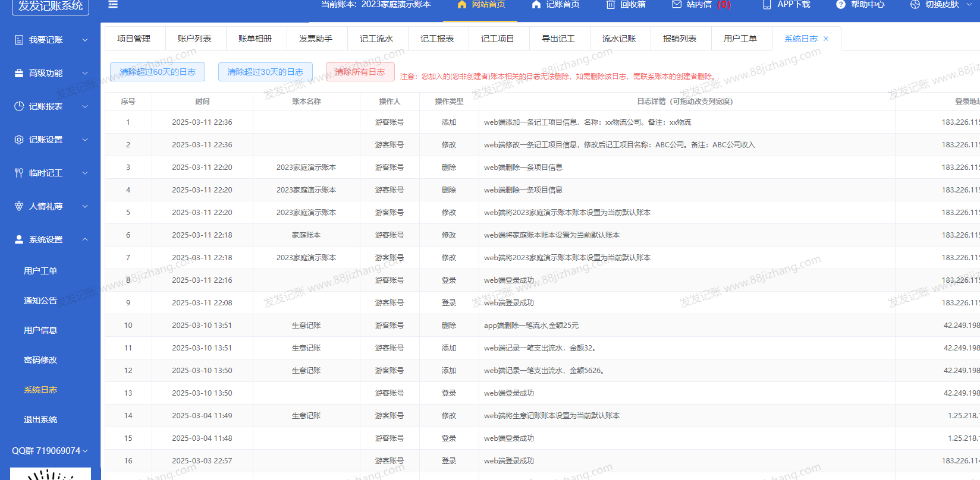Expand the 记账报表 menu chevron
This screenshot has height=480, width=980.
tap(85, 106)
